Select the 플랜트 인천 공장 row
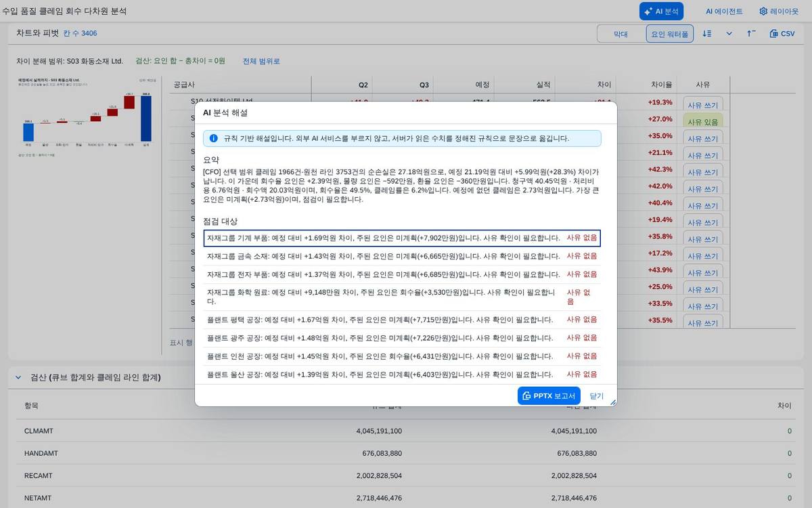Screen dimensions: 812x508 (x=402, y=356)
